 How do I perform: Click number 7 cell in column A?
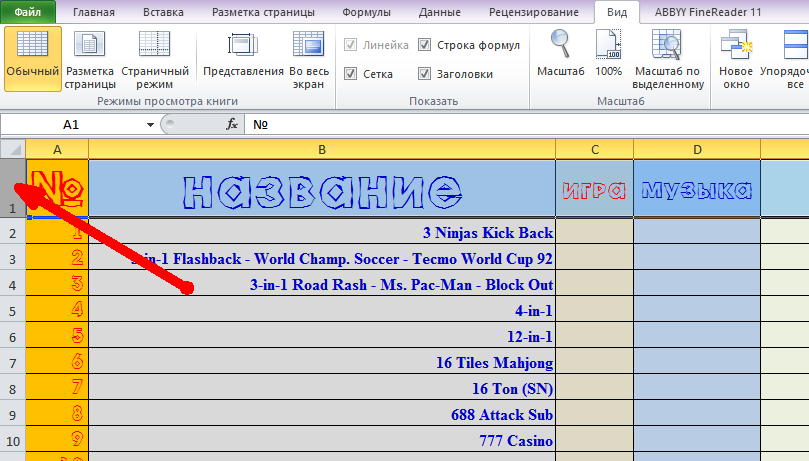[x=57, y=387]
